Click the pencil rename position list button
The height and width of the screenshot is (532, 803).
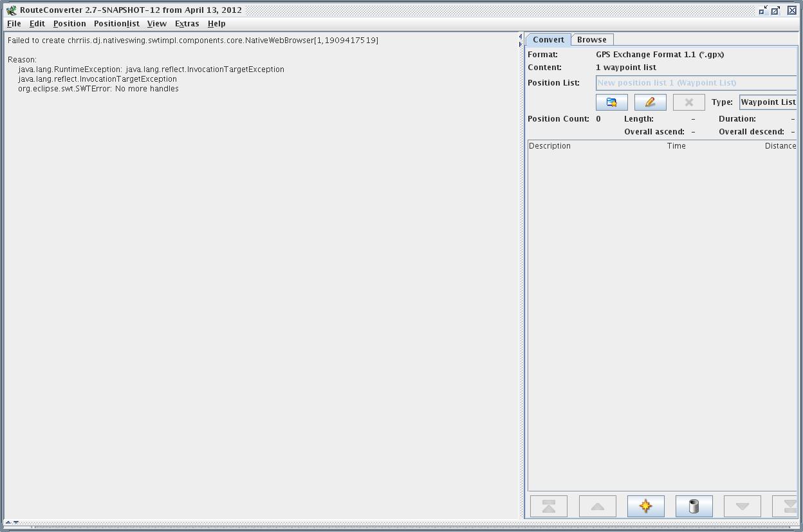coord(650,102)
